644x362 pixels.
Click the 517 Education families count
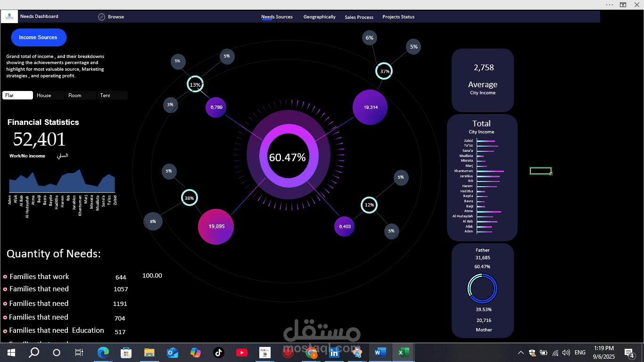(x=120, y=332)
